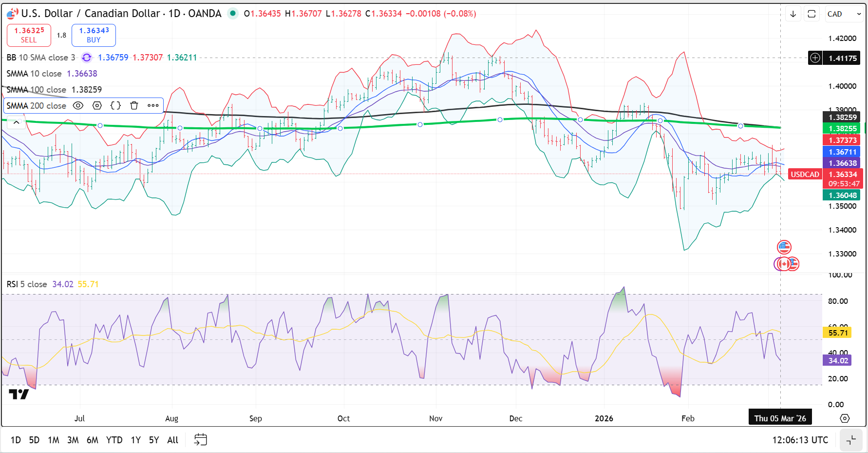Viewport: 868px width, 453px height.
Task: Click the green market status dot
Action: 233,14
